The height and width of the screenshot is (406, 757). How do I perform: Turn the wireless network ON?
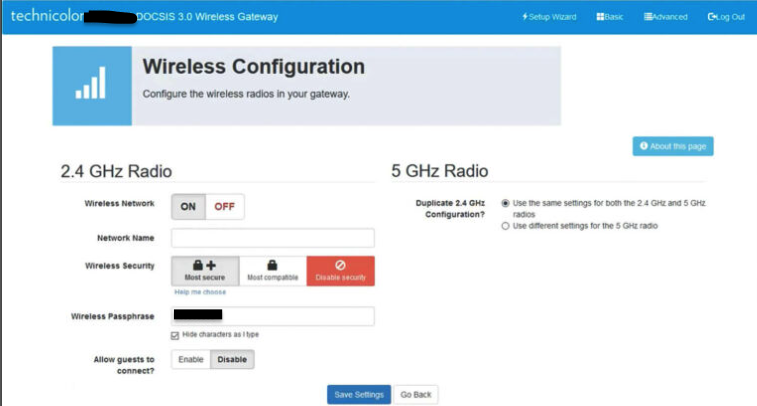tap(188, 207)
